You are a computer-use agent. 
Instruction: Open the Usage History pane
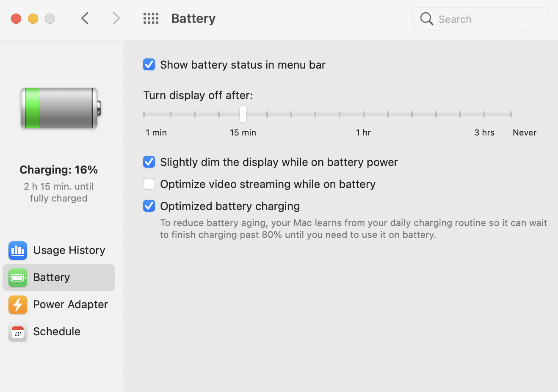[x=69, y=250]
